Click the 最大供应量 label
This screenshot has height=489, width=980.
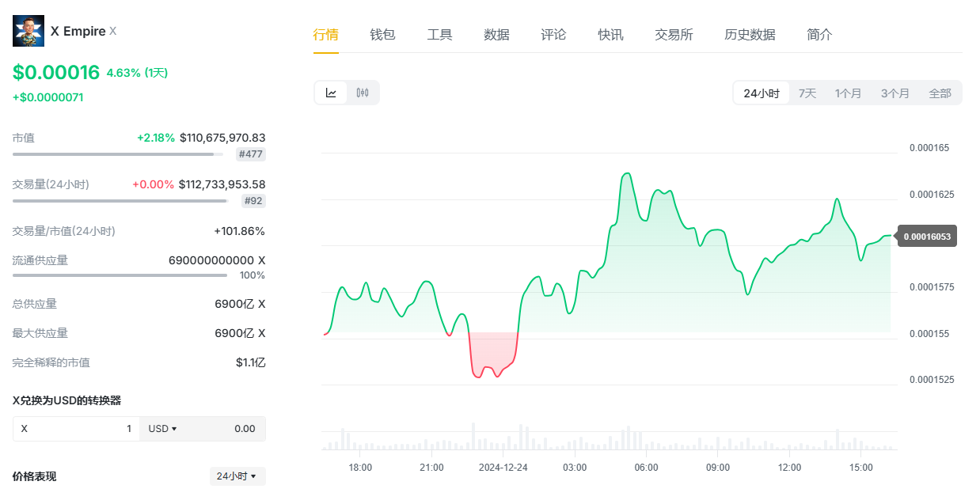(x=40, y=333)
